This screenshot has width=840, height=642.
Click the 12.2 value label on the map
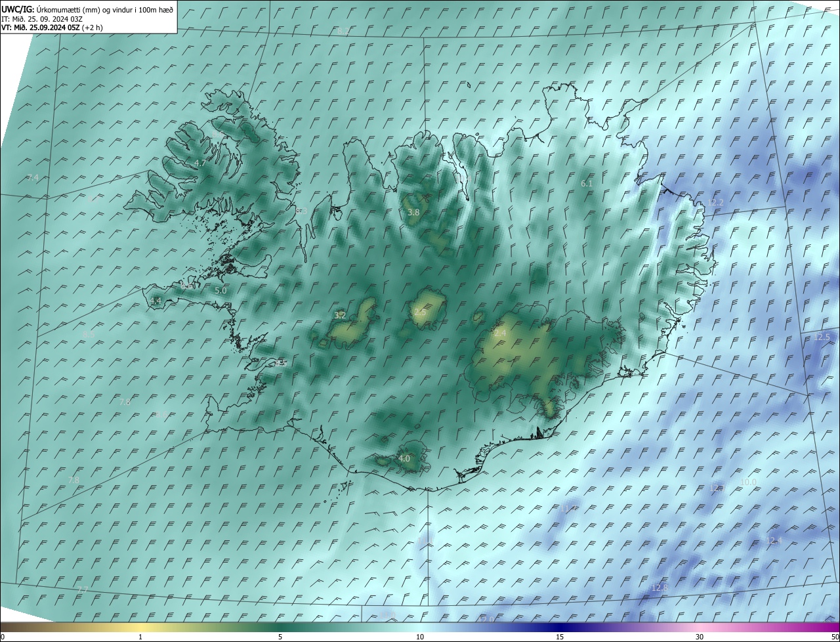(715, 202)
